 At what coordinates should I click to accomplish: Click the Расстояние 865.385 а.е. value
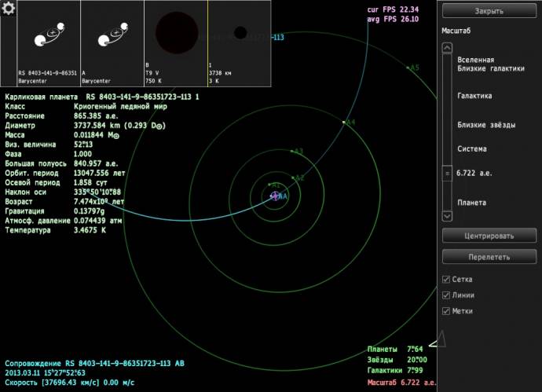pyautogui.click(x=96, y=115)
